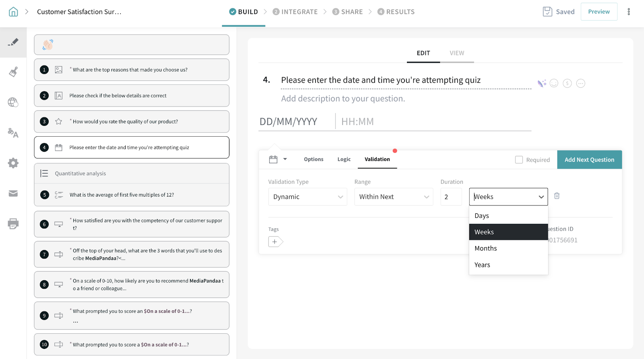644x359 pixels.
Task: Click the email envelope icon in the sidebar
Action: click(13, 194)
